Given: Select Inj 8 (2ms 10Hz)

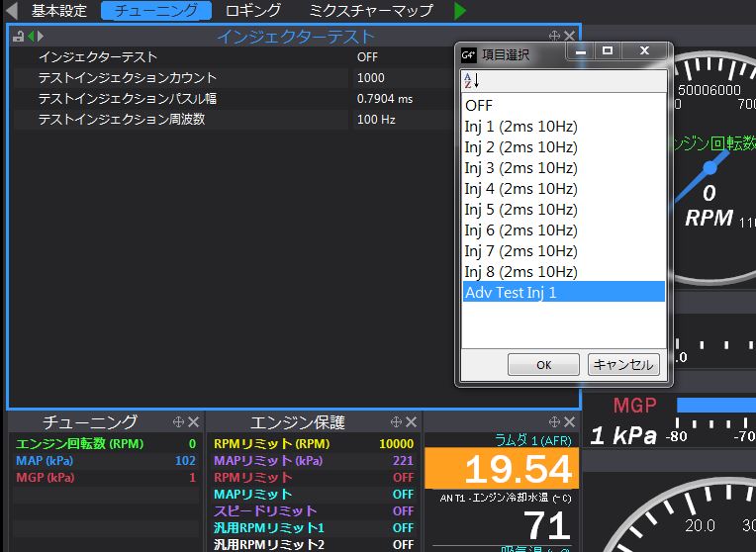Looking at the screenshot, I should (564, 271).
